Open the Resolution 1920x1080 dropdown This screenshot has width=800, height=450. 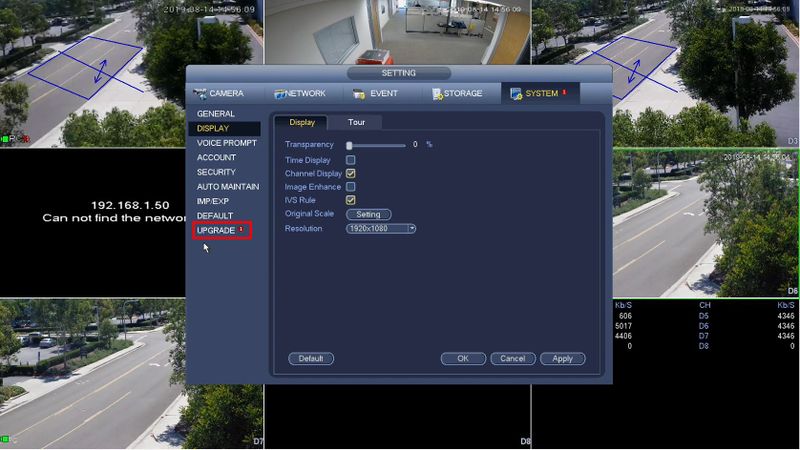point(381,229)
